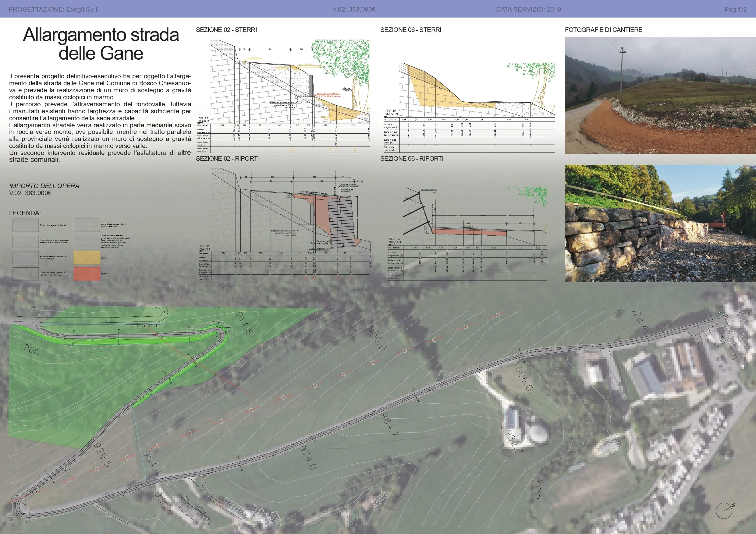This screenshot has height=534, width=756.
Task: Pick the binder layer hatch swatch in legend
Action: (26, 225)
